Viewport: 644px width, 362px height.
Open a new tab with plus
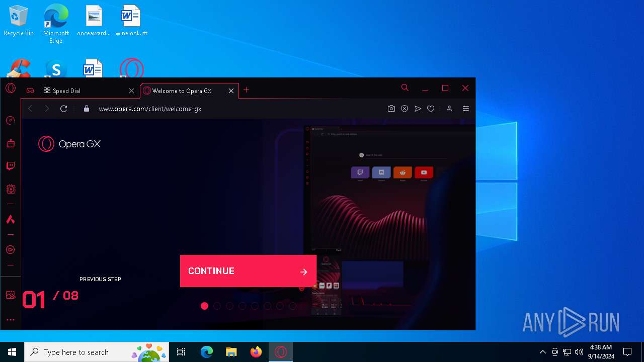click(246, 90)
